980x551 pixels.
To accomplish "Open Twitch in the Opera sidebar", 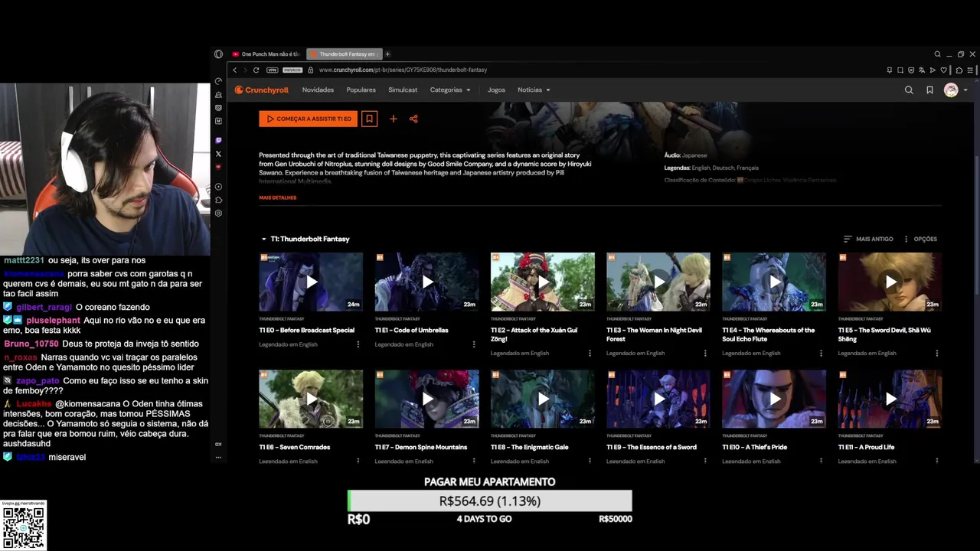I will pyautogui.click(x=218, y=141).
